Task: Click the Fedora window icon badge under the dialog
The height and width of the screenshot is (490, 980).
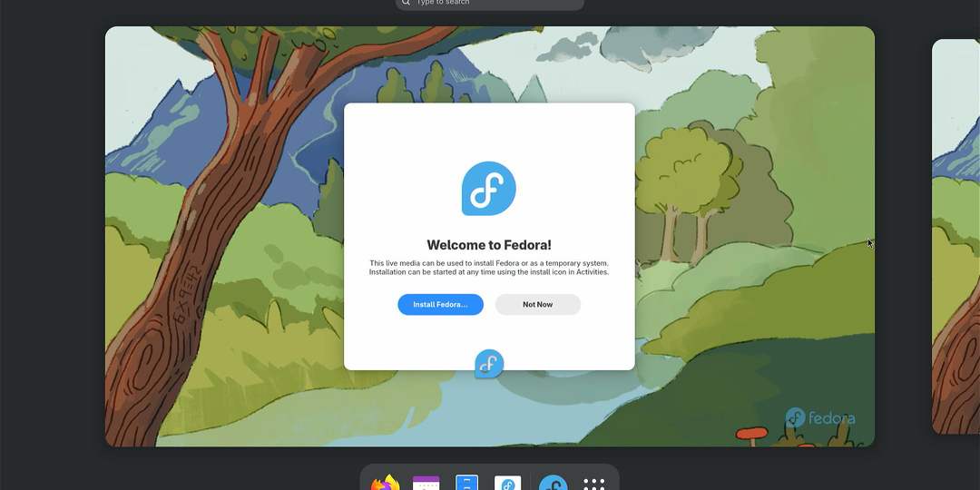Action: pyautogui.click(x=489, y=364)
